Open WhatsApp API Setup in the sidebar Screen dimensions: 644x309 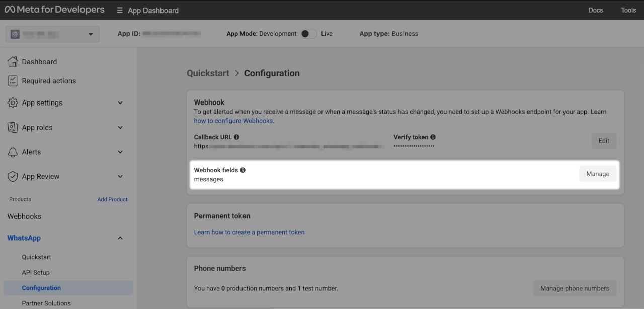(36, 272)
